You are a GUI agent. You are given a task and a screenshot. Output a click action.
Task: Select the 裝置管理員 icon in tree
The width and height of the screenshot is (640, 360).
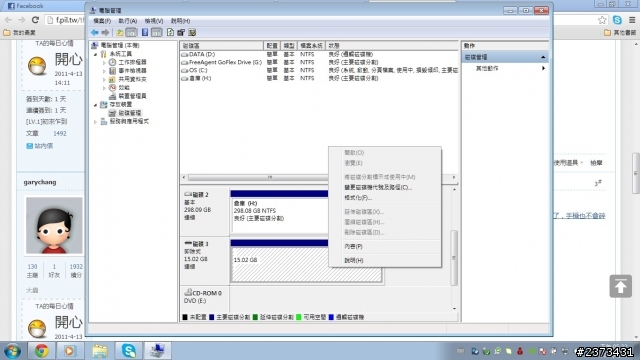click(112, 96)
